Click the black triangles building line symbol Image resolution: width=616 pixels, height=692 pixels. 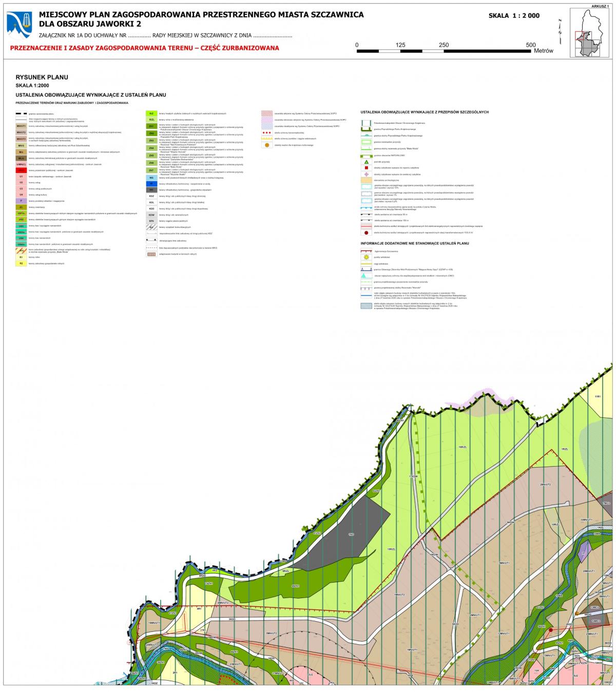click(x=152, y=240)
